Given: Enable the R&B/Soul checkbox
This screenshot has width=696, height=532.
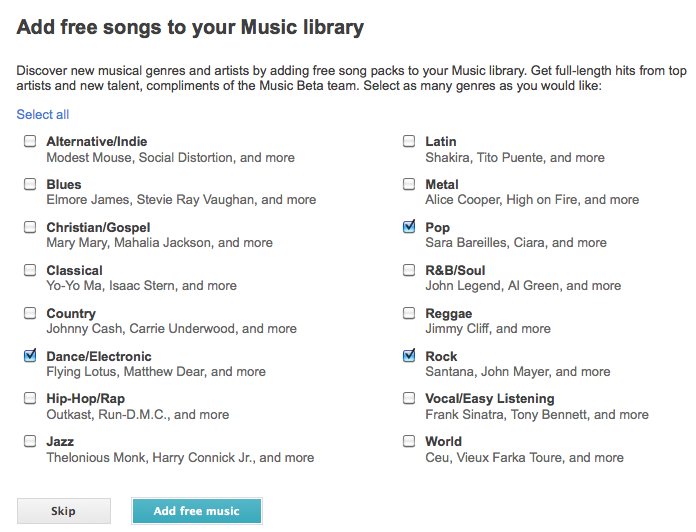Looking at the screenshot, I should tap(409, 270).
